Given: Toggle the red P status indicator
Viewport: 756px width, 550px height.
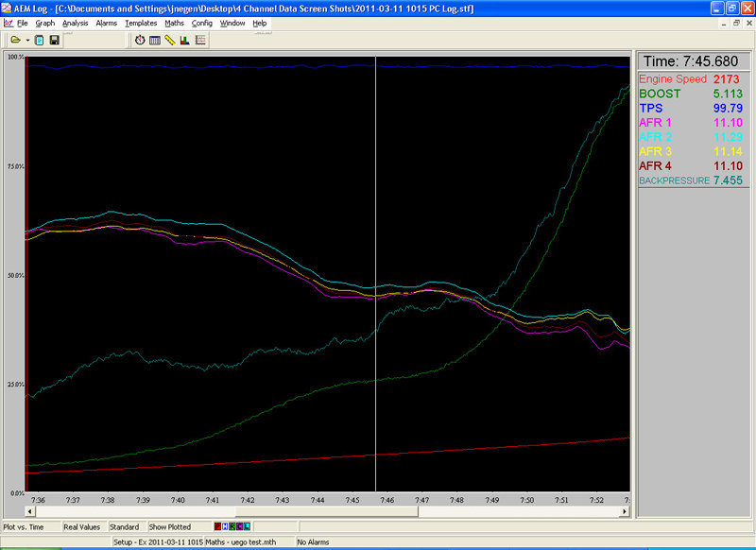Looking at the screenshot, I should click(217, 526).
